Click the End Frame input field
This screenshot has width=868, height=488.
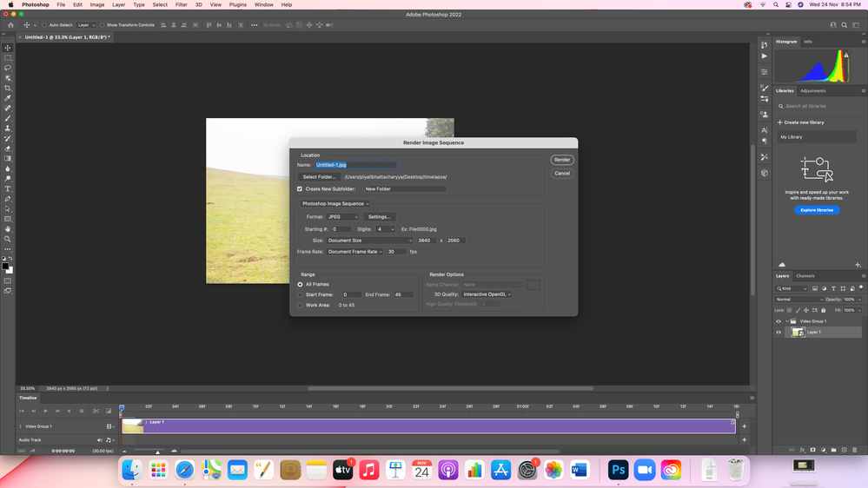(403, 295)
